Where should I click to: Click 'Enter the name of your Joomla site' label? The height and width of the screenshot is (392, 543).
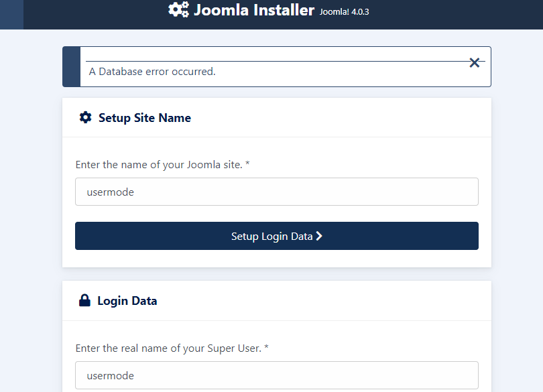pos(159,164)
